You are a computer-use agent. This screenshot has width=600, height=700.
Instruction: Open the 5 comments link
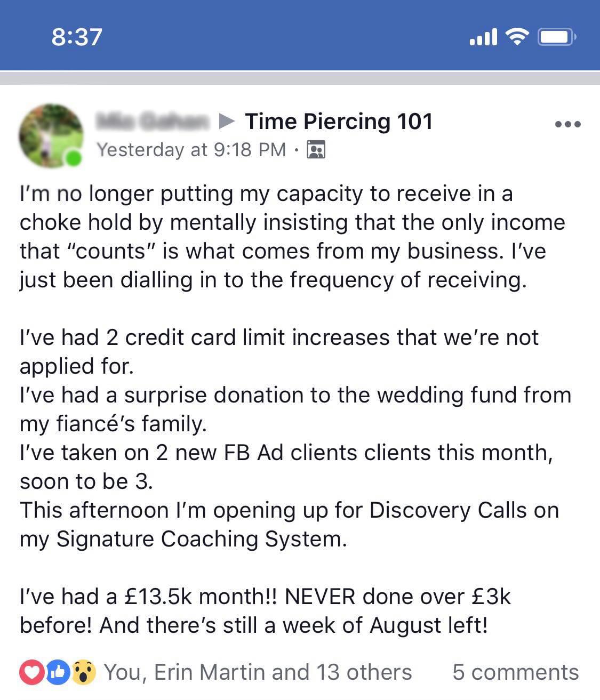(x=515, y=672)
